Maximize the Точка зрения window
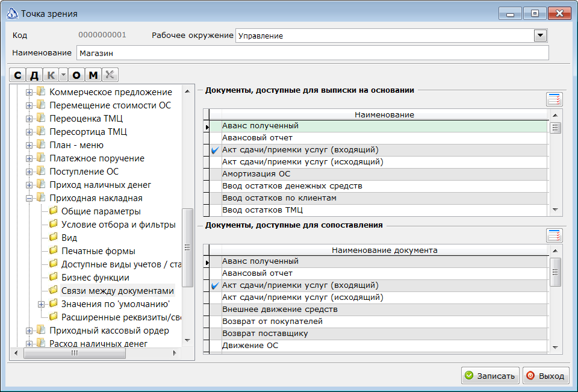The width and height of the screenshot is (578, 392). pos(535,13)
